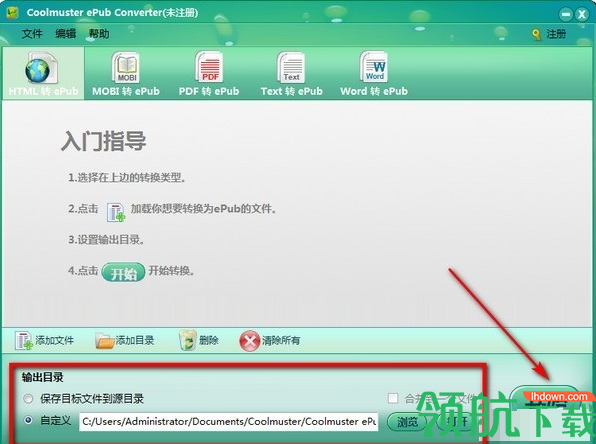Select Word 转 ePub conversion mode
The width and height of the screenshot is (596, 444).
pyautogui.click(x=374, y=73)
